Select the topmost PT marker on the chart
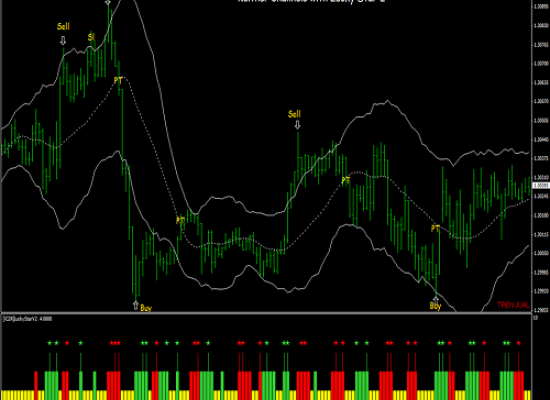The height and width of the screenshot is (400, 550). [x=118, y=81]
